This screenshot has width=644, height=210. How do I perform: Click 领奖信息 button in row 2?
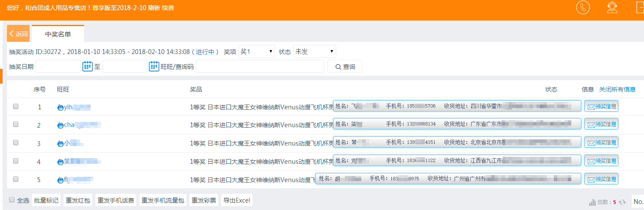click(x=601, y=124)
